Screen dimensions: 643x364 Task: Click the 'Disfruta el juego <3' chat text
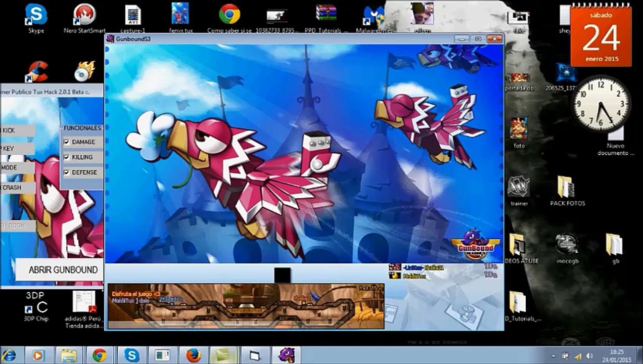tap(136, 293)
